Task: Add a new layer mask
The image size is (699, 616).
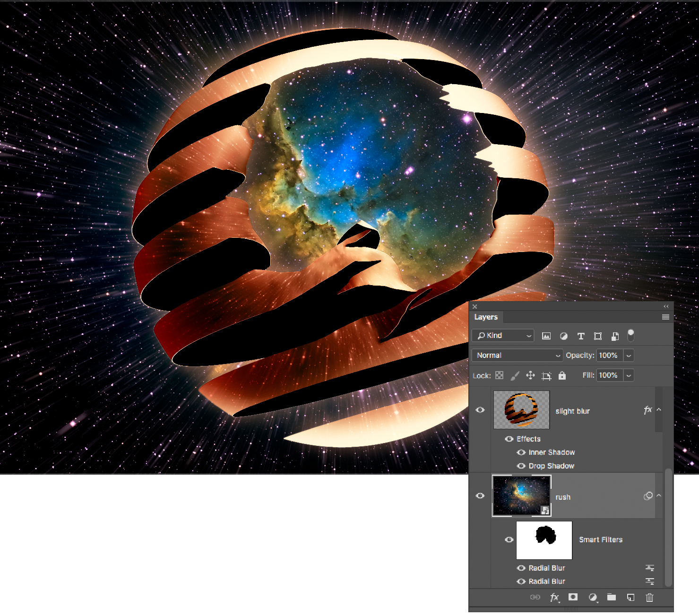Action: [573, 597]
